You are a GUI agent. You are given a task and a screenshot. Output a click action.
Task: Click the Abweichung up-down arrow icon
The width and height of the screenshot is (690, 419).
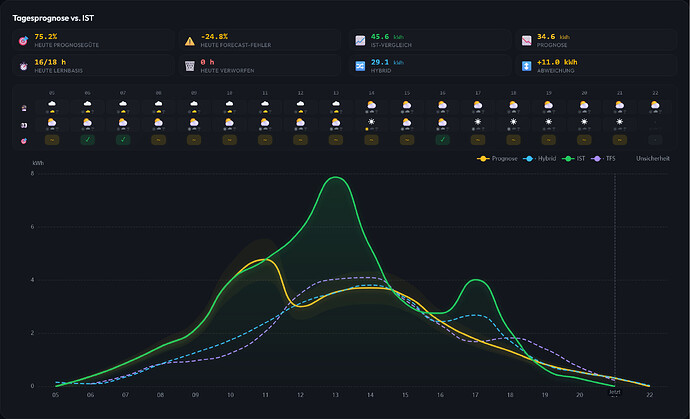(x=526, y=66)
